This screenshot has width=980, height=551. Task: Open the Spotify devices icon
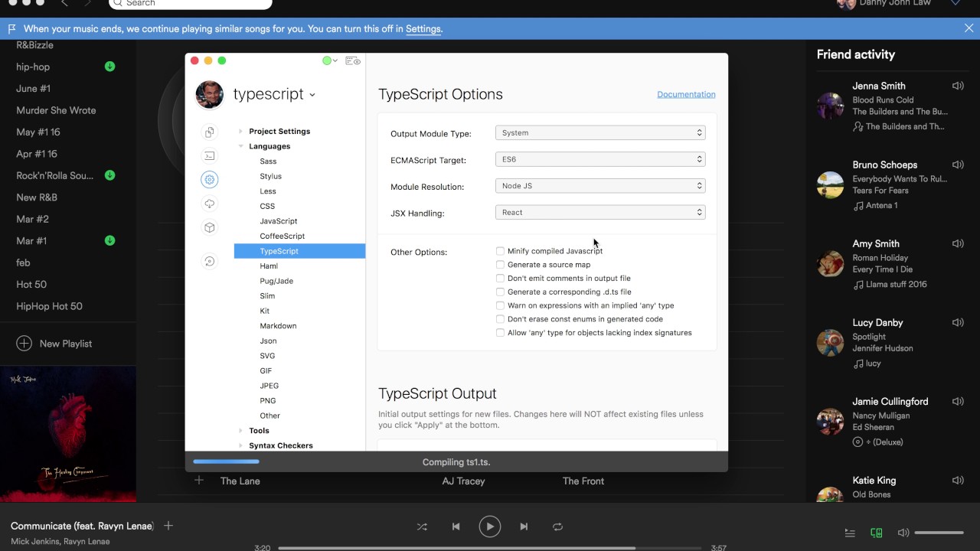point(877,533)
